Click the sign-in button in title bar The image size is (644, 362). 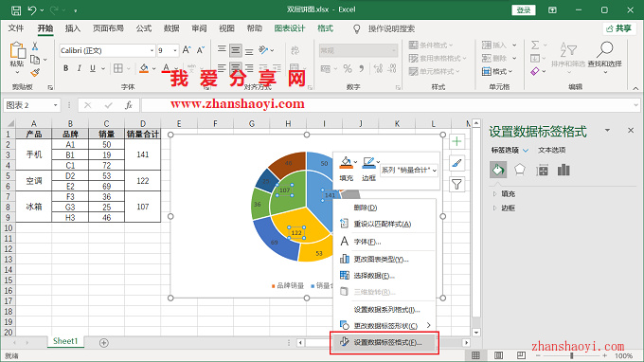click(524, 10)
